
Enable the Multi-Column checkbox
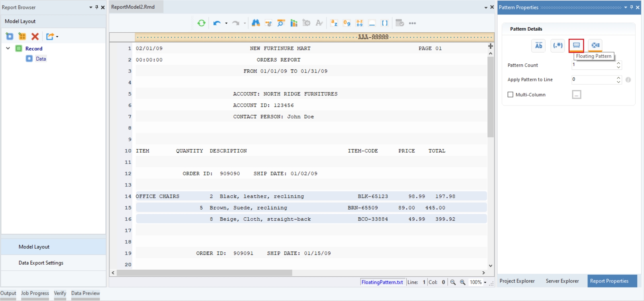click(x=510, y=95)
